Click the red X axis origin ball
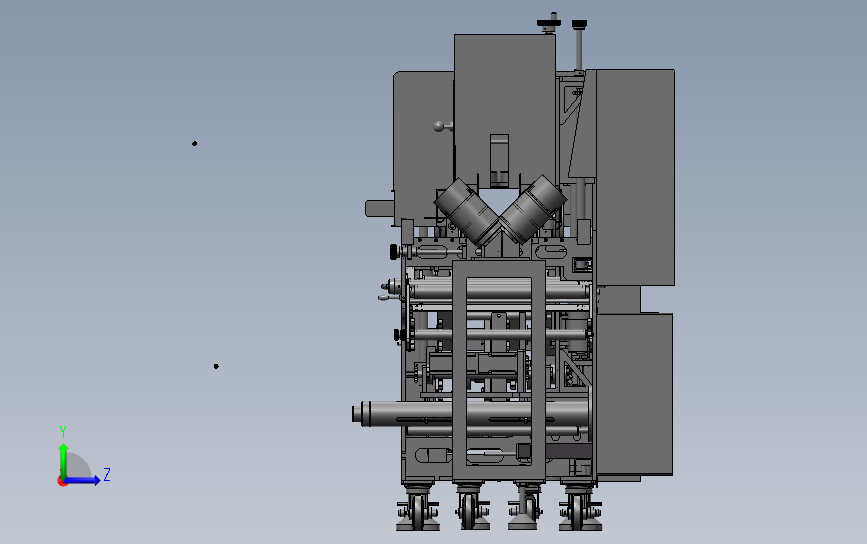 tap(62, 482)
